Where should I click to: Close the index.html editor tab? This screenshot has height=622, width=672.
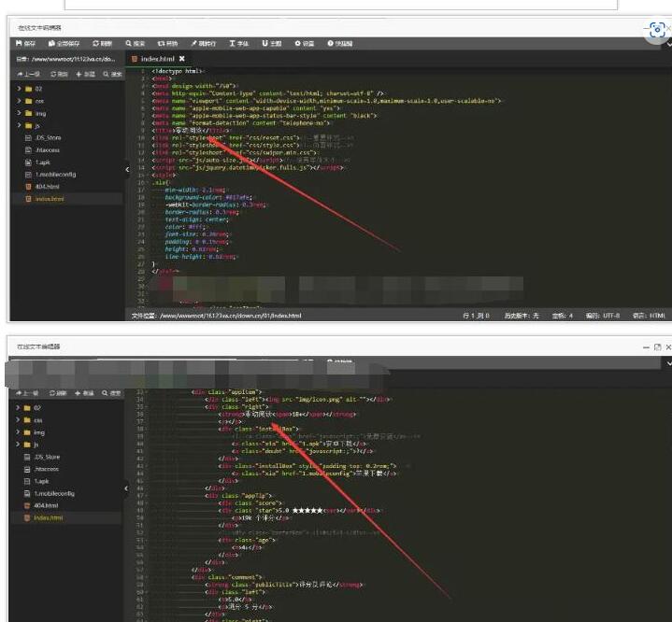182,58
